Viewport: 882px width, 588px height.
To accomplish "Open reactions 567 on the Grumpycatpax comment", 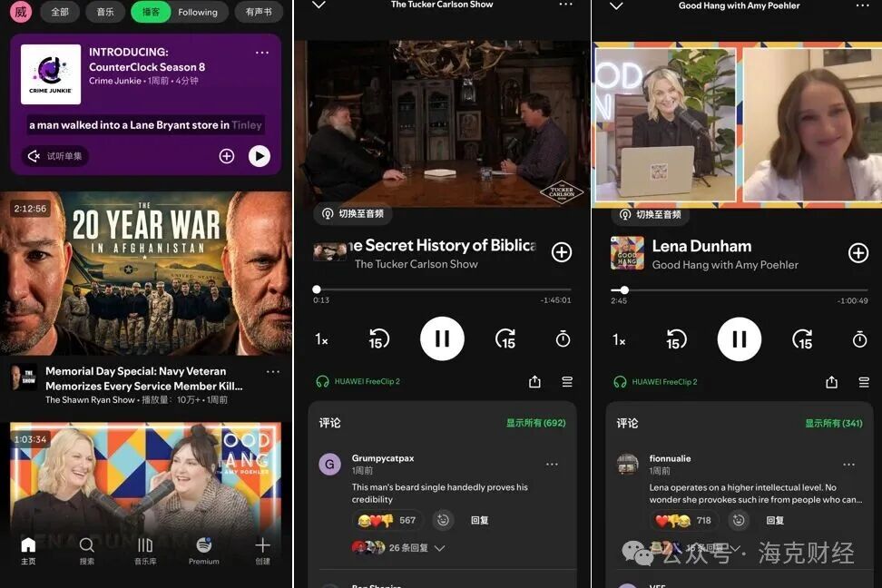I will point(387,521).
